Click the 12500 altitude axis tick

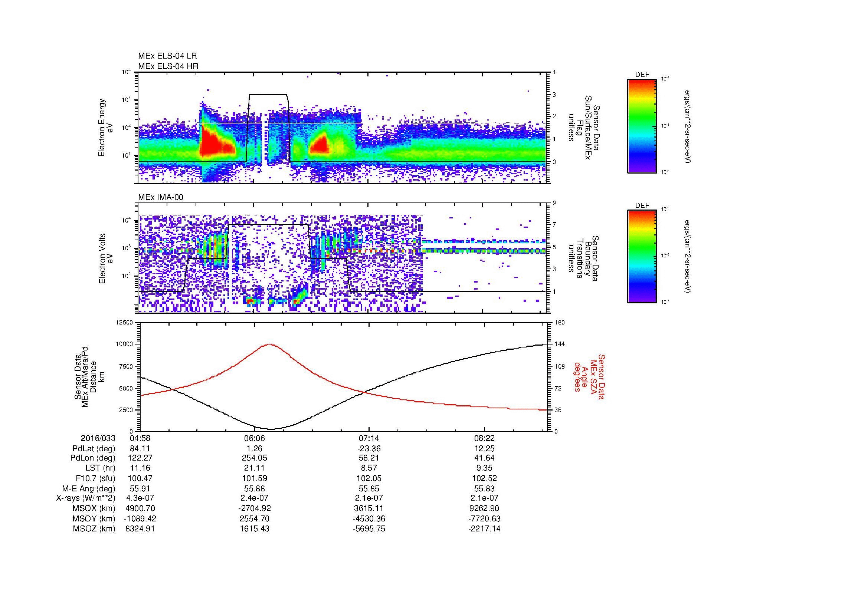pos(124,322)
